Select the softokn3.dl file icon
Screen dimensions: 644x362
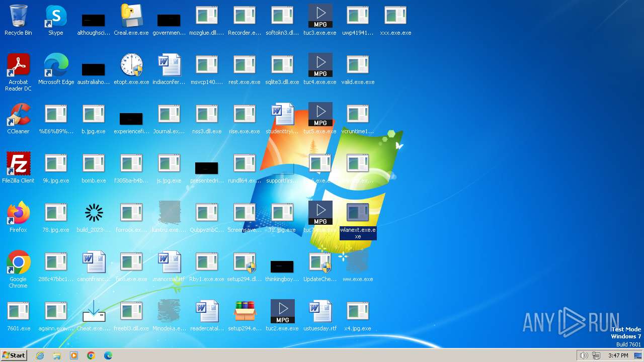pos(283,16)
